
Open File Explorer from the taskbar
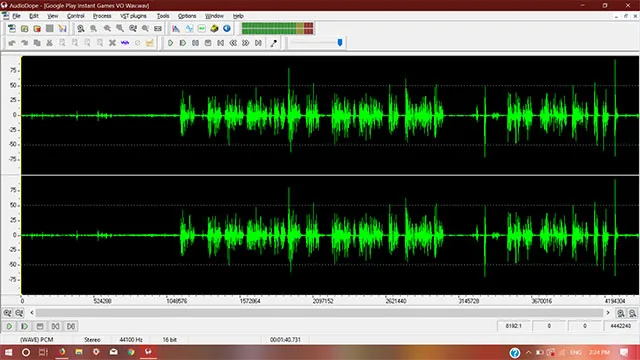(79, 352)
